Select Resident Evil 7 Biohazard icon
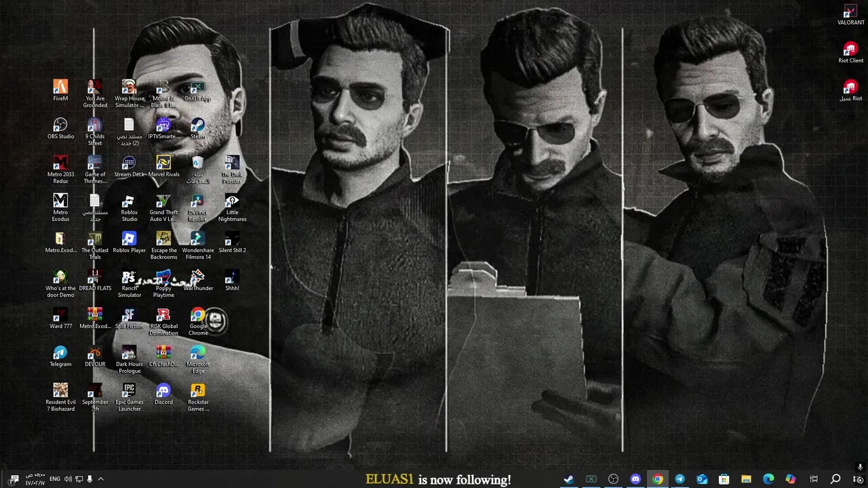Screen dimensions: 868x488 [x=60, y=398]
